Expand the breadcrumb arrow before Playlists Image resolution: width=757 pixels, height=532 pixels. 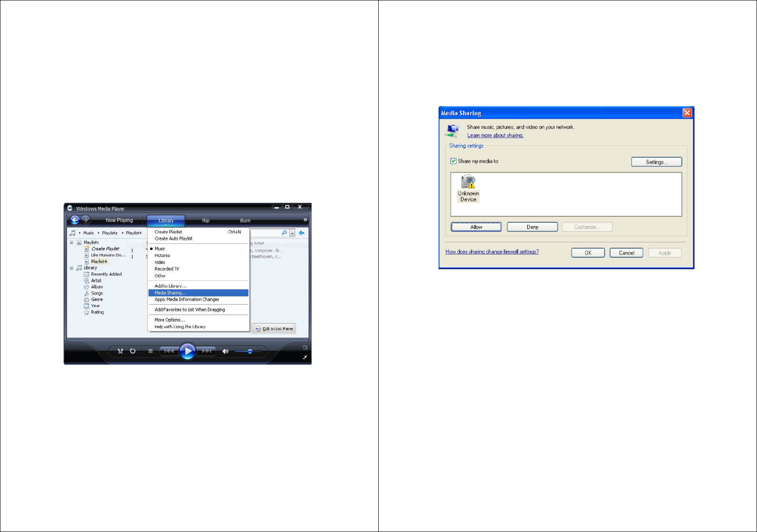[99, 233]
